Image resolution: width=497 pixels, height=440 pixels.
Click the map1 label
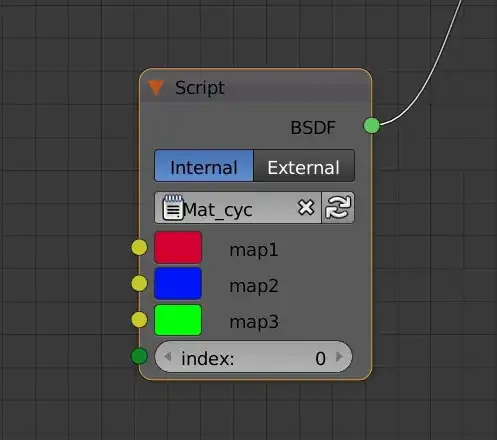pyautogui.click(x=254, y=250)
